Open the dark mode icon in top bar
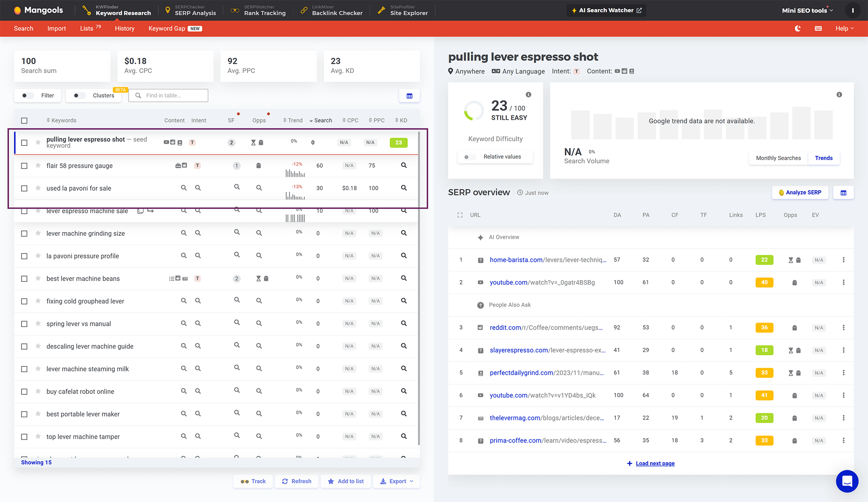The height and width of the screenshot is (502, 868). pyautogui.click(x=798, y=28)
